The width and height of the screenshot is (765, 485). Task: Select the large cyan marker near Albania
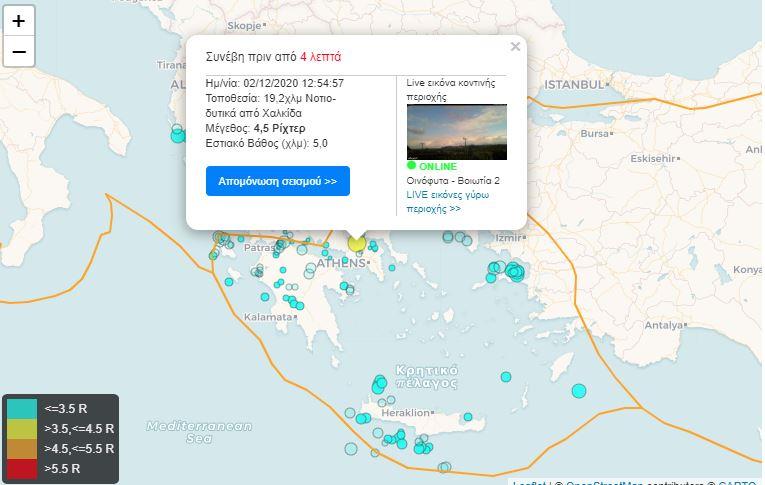click(179, 135)
